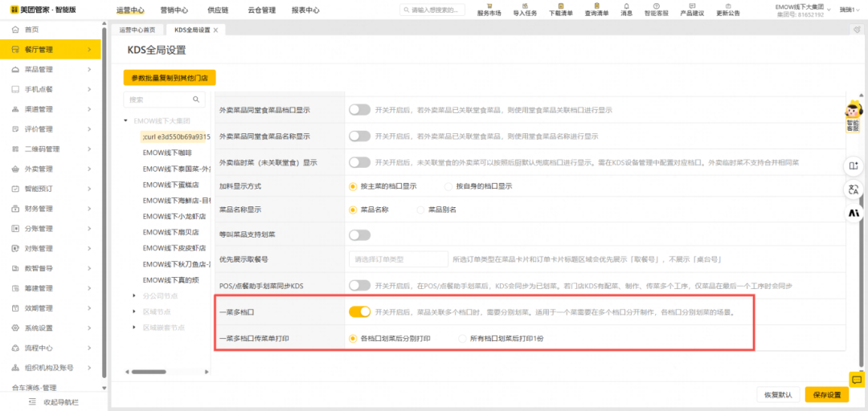Click 参数批量复制到其他门店 button
The image size is (868, 411).
[170, 78]
